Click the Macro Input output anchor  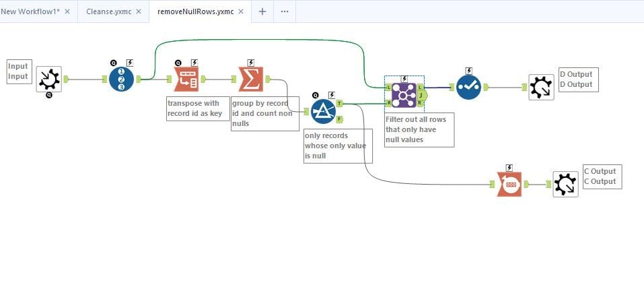pyautogui.click(x=66, y=79)
